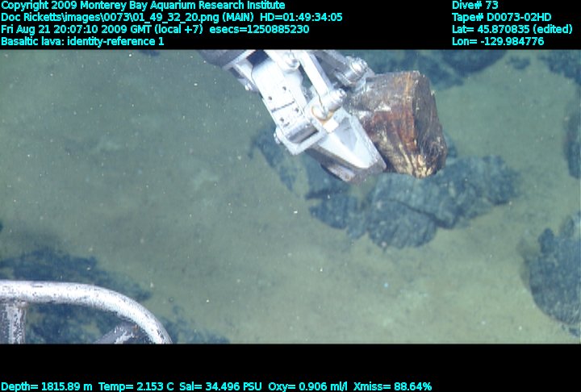581x392 pixels.
Task: Click the 'Lon= -129.984776' reading
Action: (498, 41)
